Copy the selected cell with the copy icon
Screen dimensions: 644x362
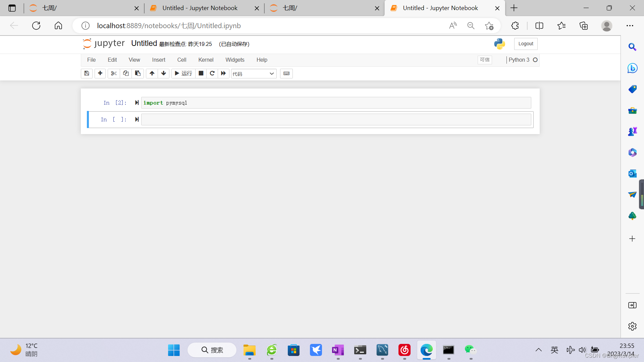(x=126, y=73)
